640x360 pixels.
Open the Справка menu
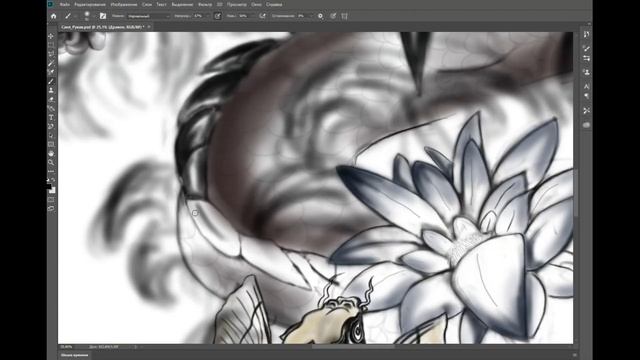pos(274,4)
